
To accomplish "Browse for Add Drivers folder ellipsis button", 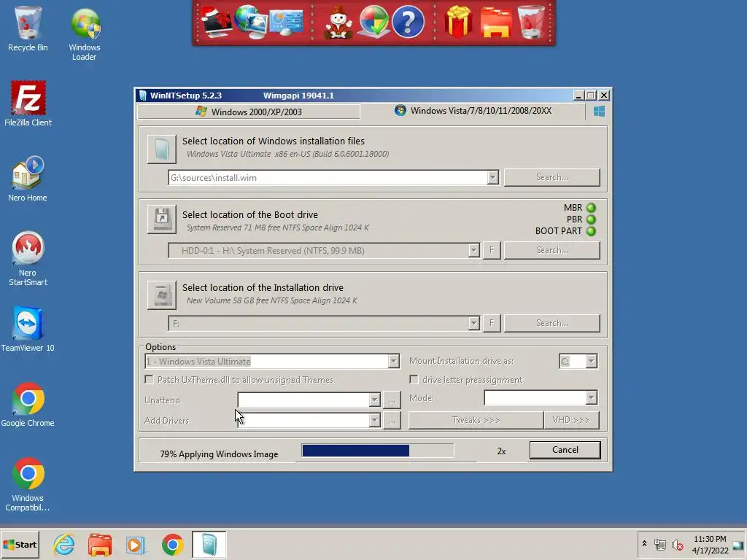I will click(x=392, y=421).
